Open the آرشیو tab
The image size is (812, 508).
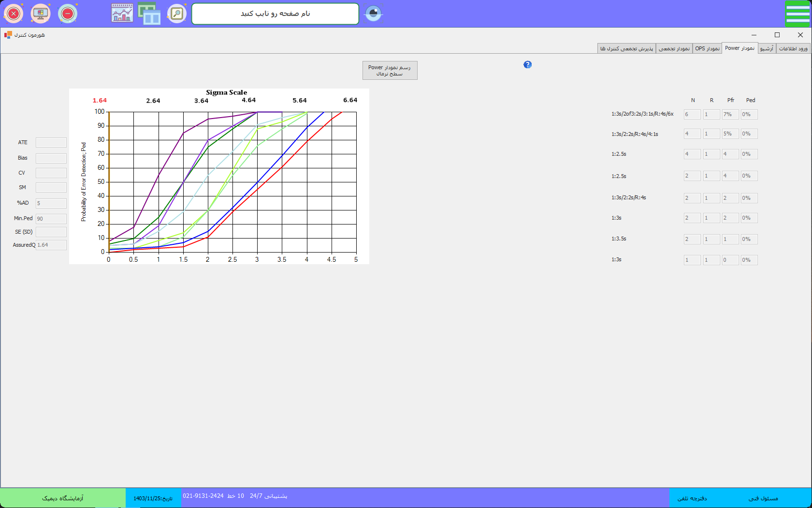tap(767, 48)
